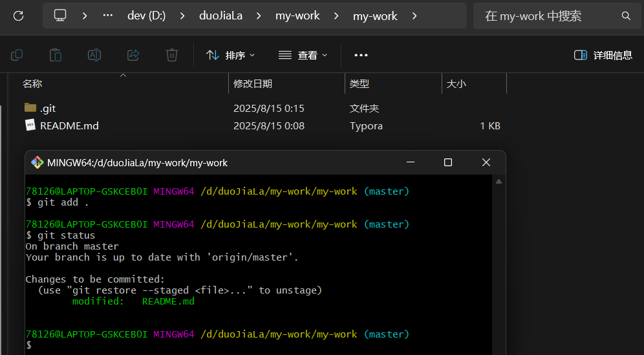This screenshot has height=355, width=644.
Task: Go to duoJiaLa folder in breadcrumb
Action: click(220, 16)
